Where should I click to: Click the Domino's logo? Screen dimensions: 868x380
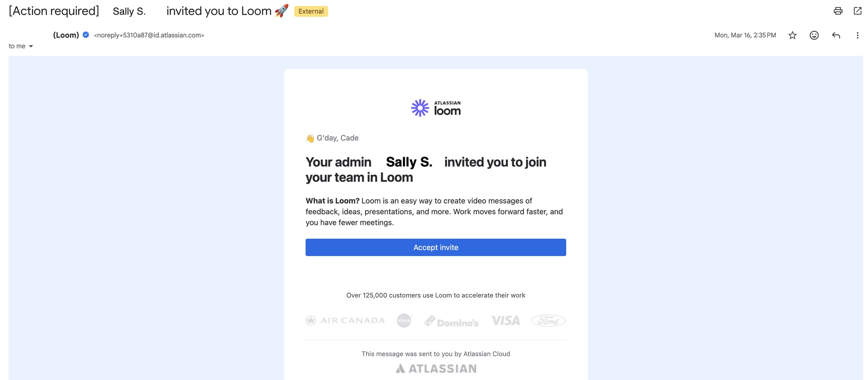pos(451,322)
